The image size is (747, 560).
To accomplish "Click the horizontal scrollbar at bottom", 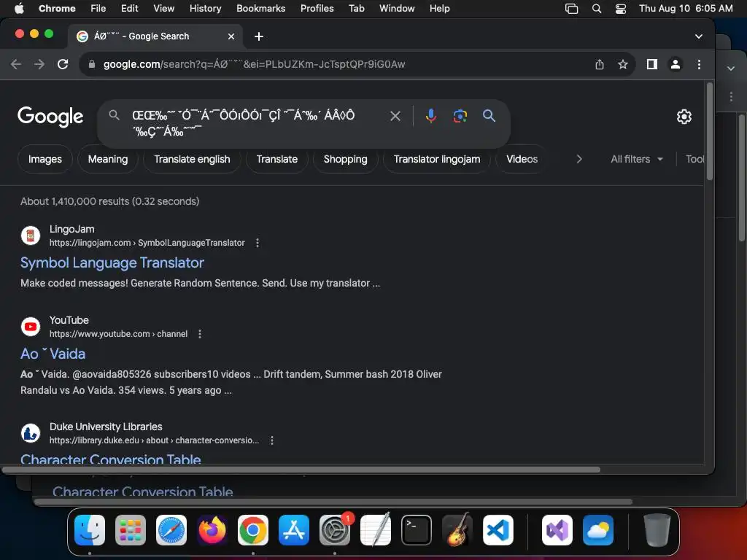I will pyautogui.click(x=301, y=470).
